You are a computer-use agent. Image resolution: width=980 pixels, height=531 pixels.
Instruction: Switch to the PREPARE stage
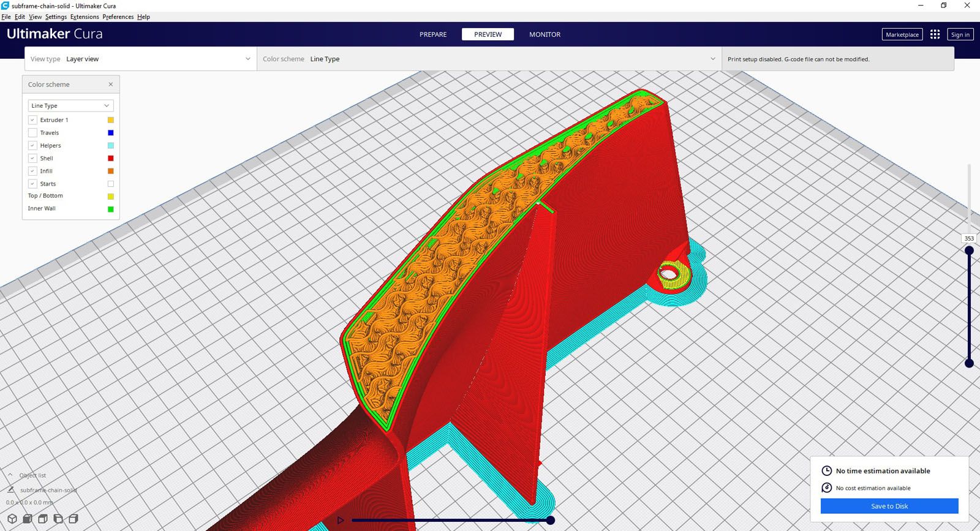[433, 34]
